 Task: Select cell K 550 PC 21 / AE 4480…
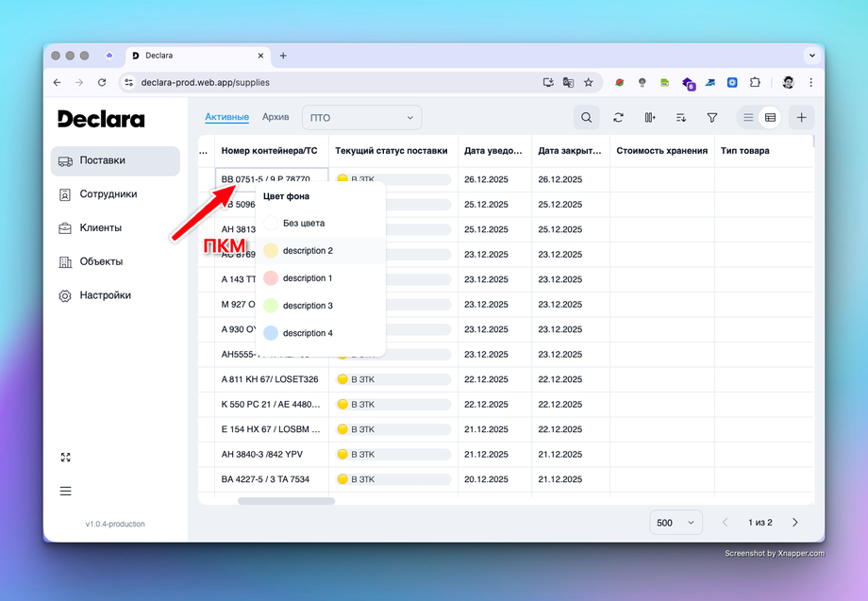pyautogui.click(x=272, y=404)
